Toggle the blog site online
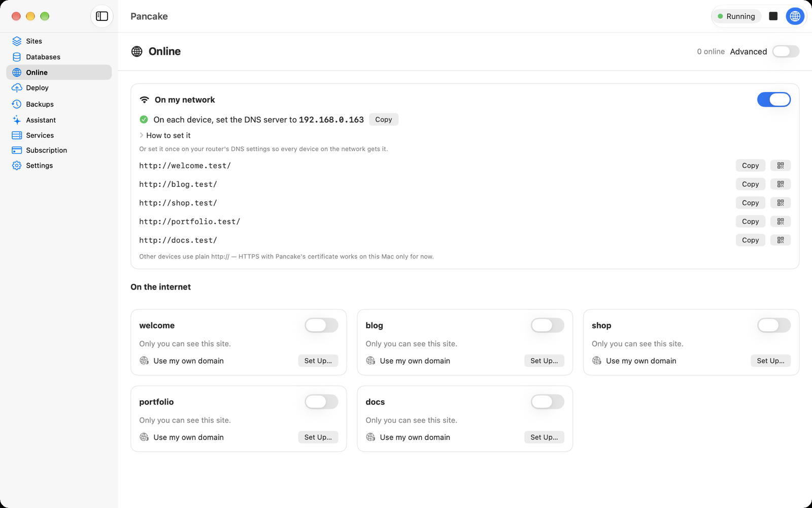This screenshot has width=812, height=508. coord(548,325)
